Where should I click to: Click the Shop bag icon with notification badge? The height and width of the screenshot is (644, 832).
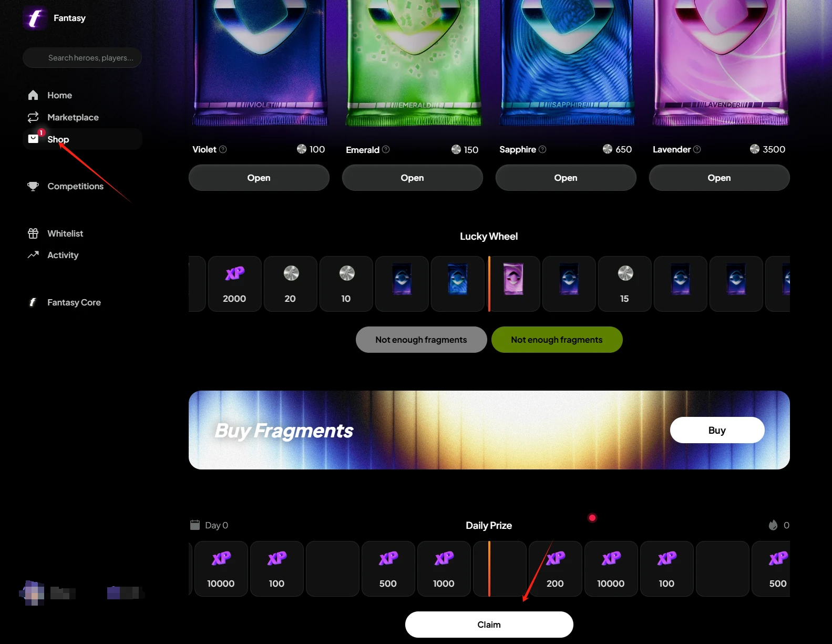pyautogui.click(x=34, y=138)
